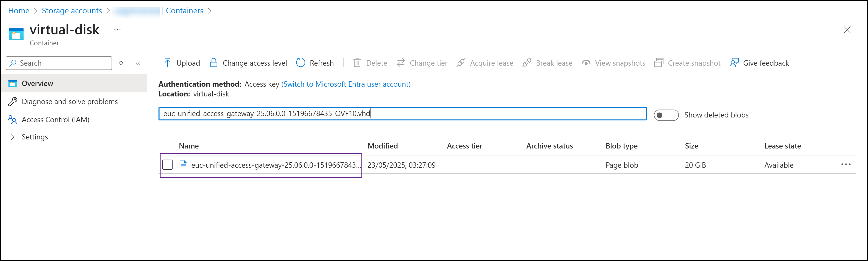Click the virtual-disk container icon
The width and height of the screenshot is (868, 261).
click(x=16, y=34)
